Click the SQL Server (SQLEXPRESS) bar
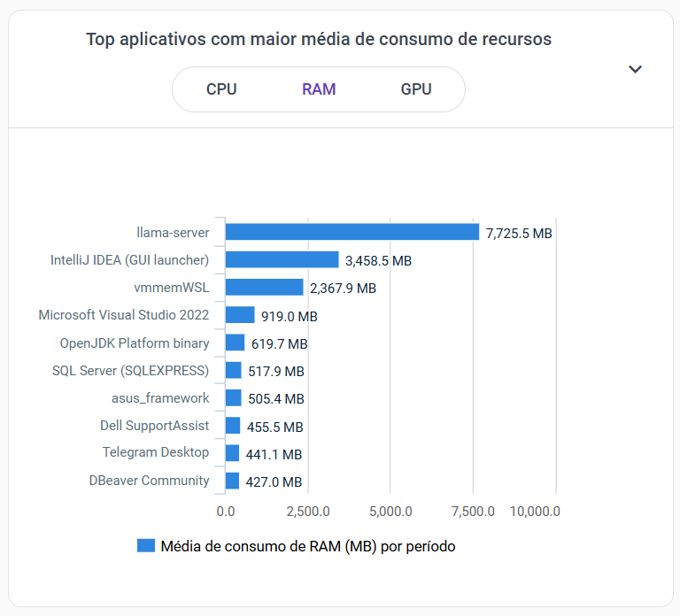Viewport: 680px width, 616px height. (234, 370)
